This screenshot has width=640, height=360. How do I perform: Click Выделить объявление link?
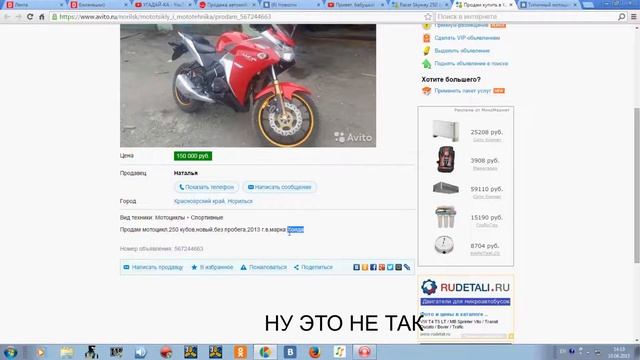[462, 51]
